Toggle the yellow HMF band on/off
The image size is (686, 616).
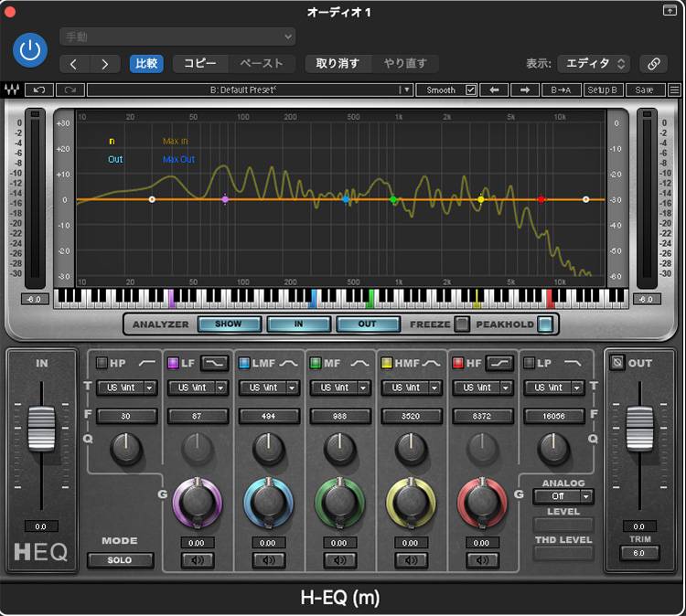tap(387, 363)
